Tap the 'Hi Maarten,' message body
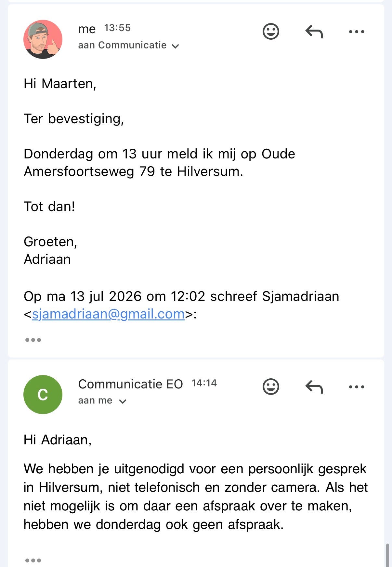Image resolution: width=392 pixels, height=567 pixels. (60, 84)
